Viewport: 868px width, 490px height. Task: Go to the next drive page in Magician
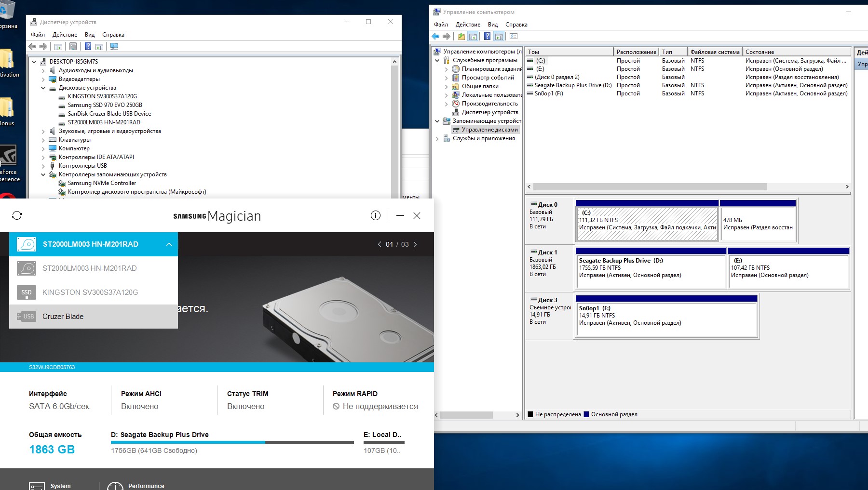coord(415,244)
